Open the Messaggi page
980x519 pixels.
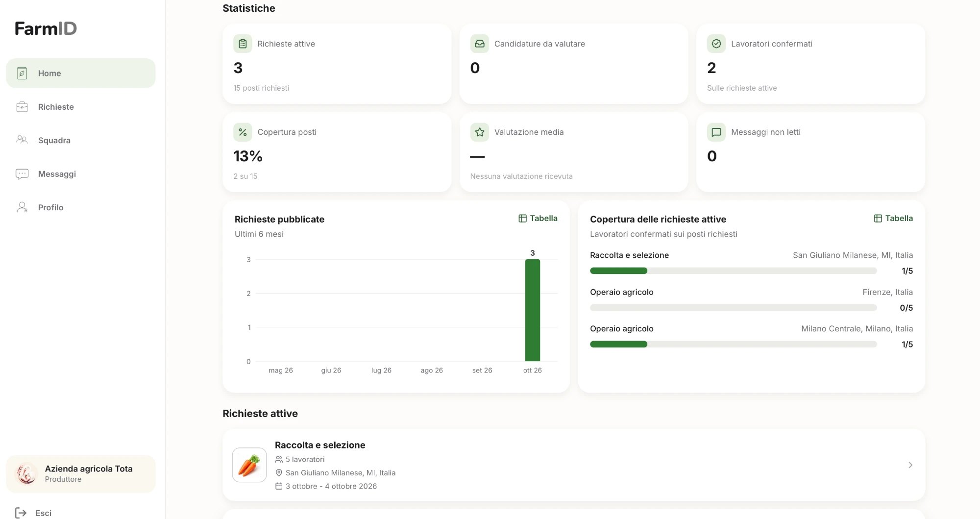pyautogui.click(x=81, y=174)
